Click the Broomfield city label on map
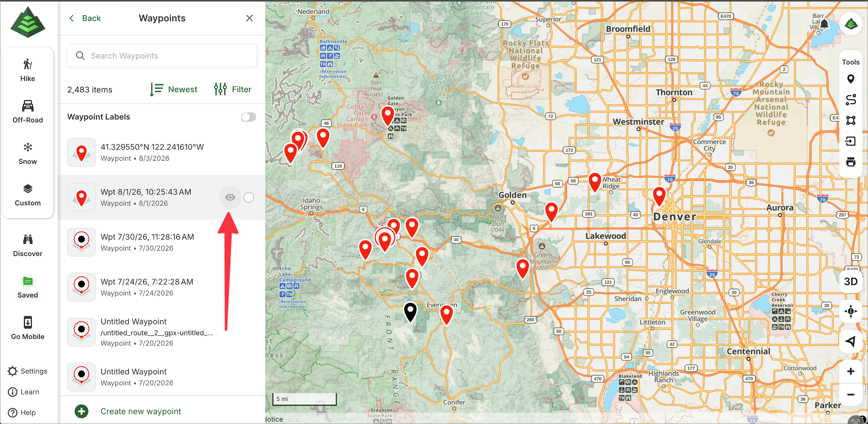Viewport: 868px width, 424px height. coord(628,29)
